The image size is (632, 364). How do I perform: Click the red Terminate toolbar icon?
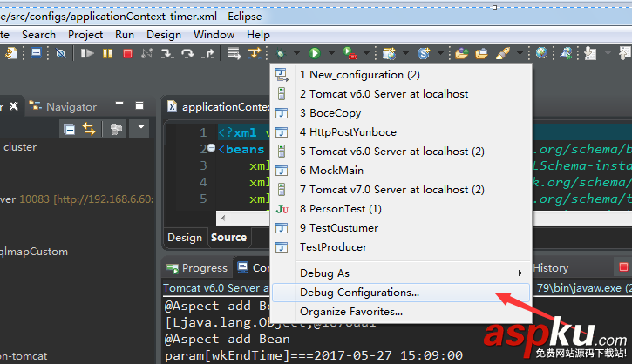pos(127,53)
